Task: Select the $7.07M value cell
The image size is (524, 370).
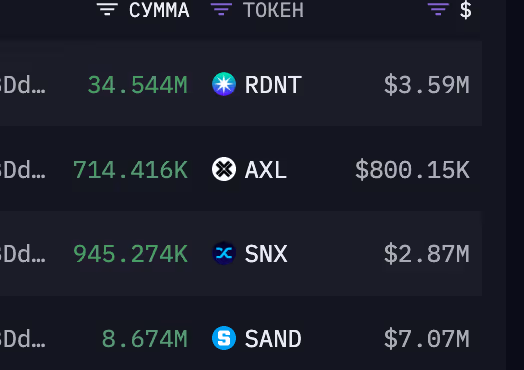Action: coord(426,339)
